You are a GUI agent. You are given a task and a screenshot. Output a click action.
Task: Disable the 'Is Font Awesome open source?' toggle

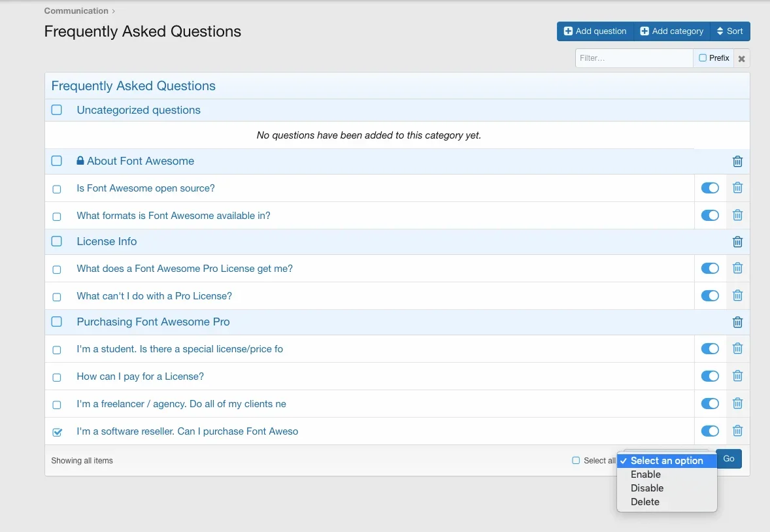tap(710, 188)
